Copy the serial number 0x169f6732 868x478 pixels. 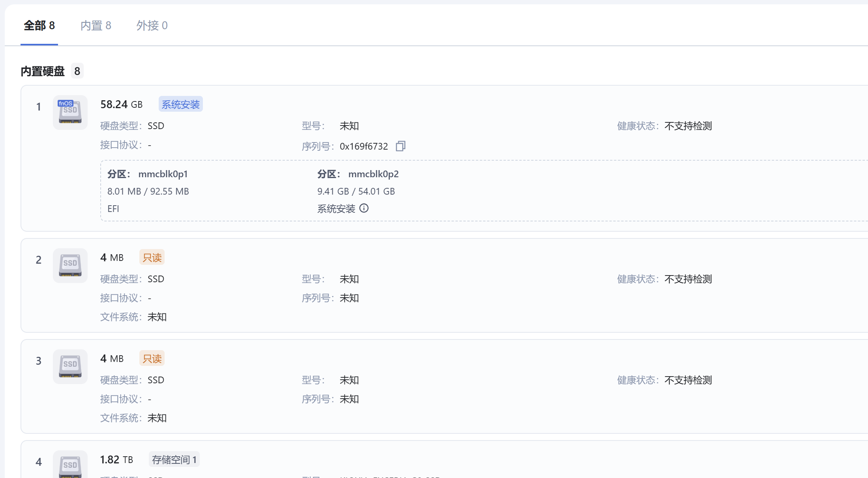400,146
